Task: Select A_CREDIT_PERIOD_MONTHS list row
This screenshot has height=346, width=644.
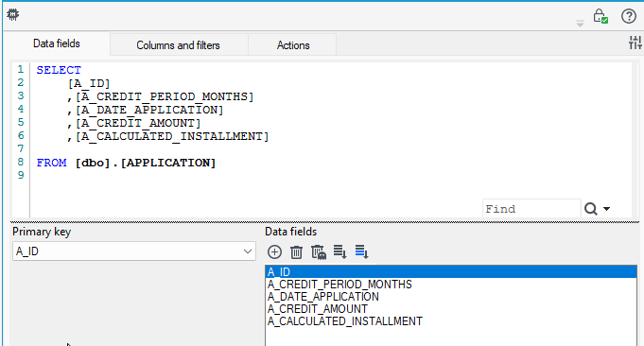Action: click(451, 285)
